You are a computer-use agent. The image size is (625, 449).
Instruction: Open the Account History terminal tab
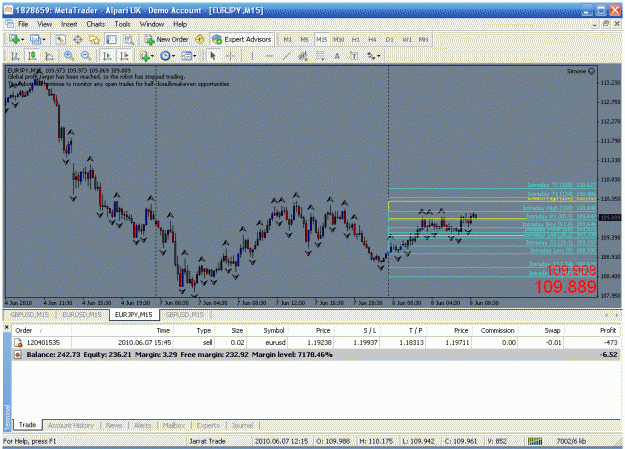[x=71, y=425]
